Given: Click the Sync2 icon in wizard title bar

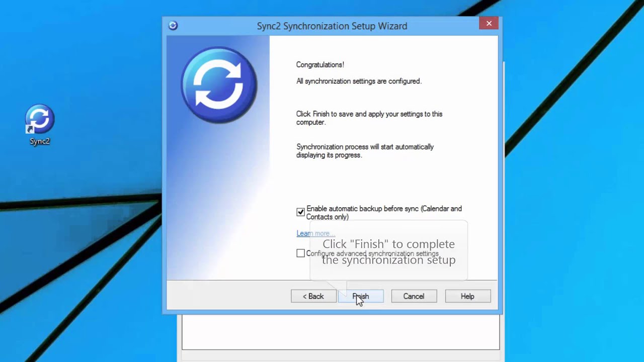Looking at the screenshot, I should [x=173, y=26].
